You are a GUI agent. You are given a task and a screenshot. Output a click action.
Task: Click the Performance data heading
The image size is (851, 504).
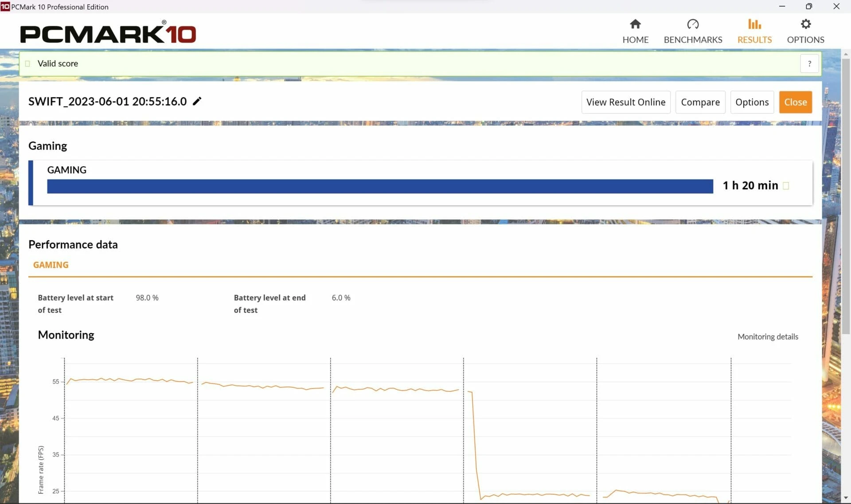pyautogui.click(x=73, y=244)
